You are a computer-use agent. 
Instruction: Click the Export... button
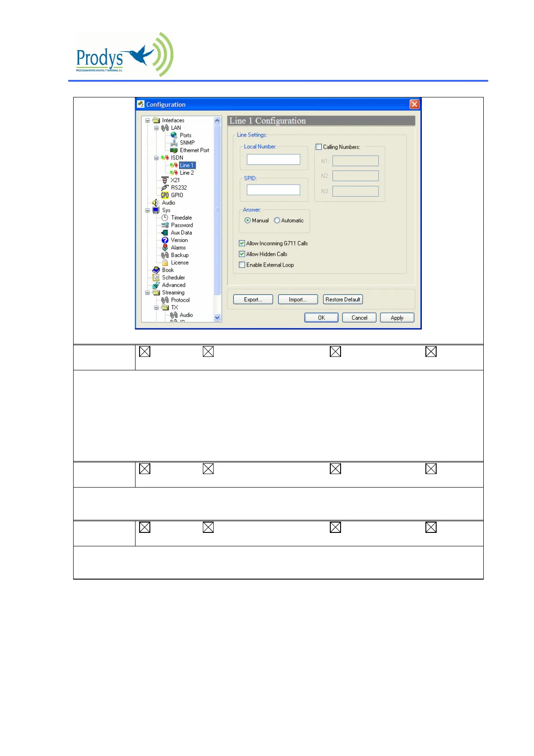pyautogui.click(x=253, y=299)
